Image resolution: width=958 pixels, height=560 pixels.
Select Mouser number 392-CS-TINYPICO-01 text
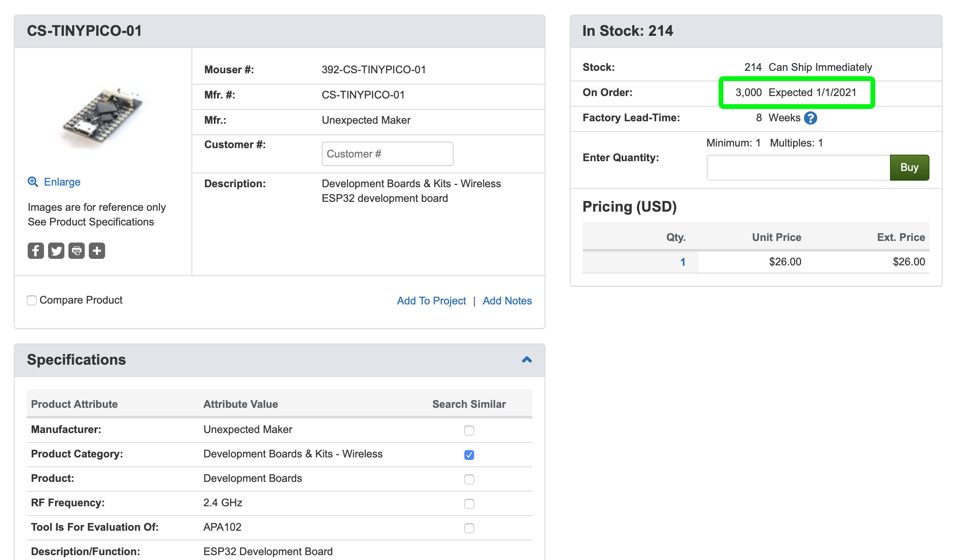pyautogui.click(x=374, y=70)
